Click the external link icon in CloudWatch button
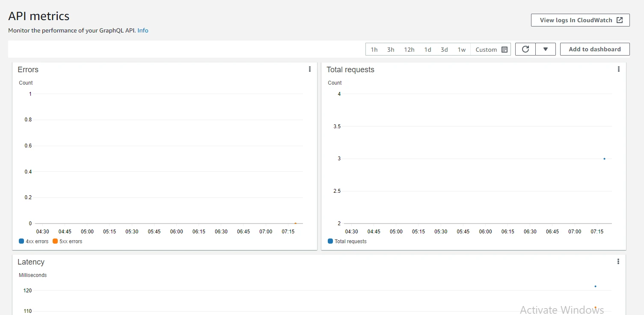The height and width of the screenshot is (315, 644). point(620,20)
